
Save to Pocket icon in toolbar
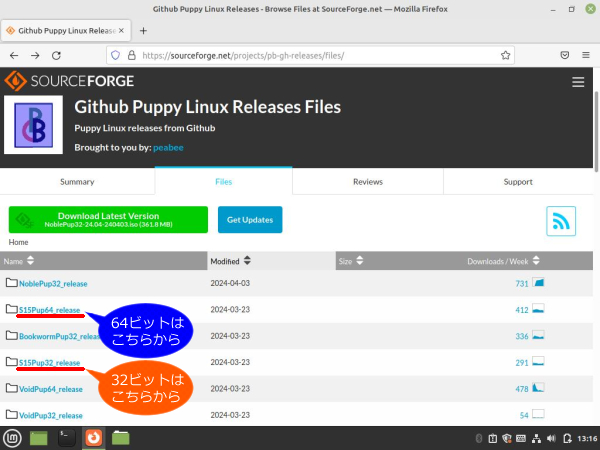565,55
